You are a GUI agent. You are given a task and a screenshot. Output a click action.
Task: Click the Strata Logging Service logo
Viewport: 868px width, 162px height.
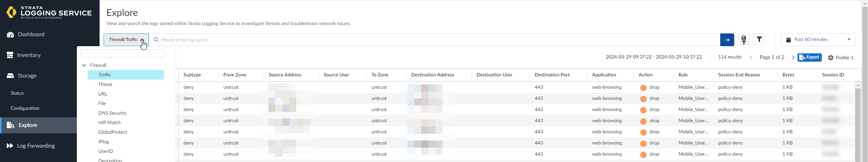[x=49, y=13]
